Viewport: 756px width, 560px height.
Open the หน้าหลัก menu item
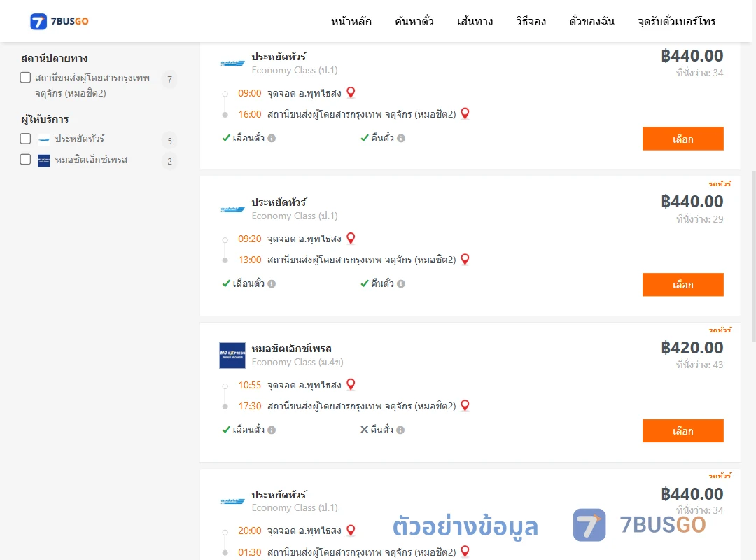click(351, 21)
